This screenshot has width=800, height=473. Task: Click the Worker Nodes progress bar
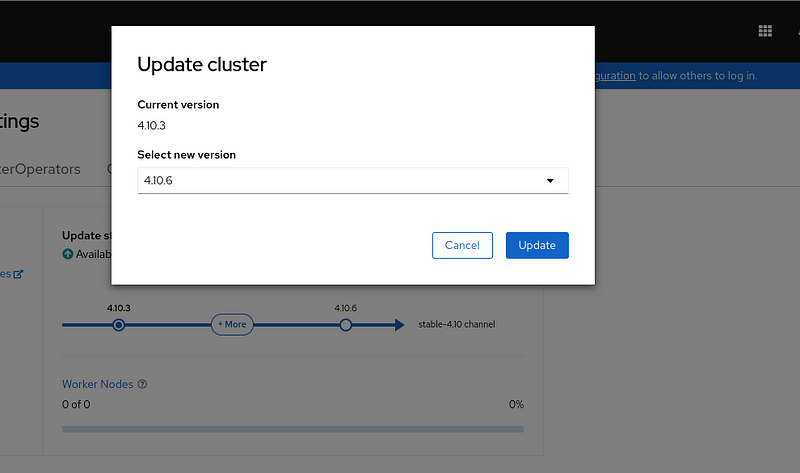[293, 429]
